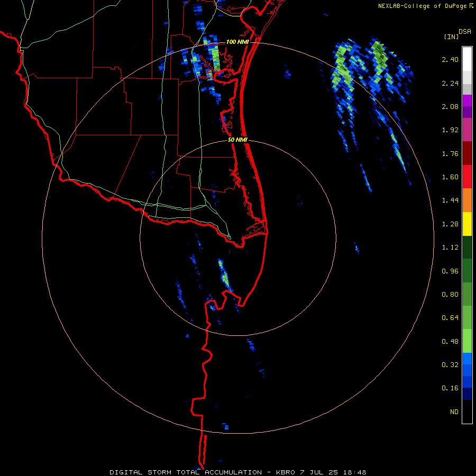476x476 pixels.
Task: Click the Digital Storm Total Accumulation title
Action: tap(186, 472)
